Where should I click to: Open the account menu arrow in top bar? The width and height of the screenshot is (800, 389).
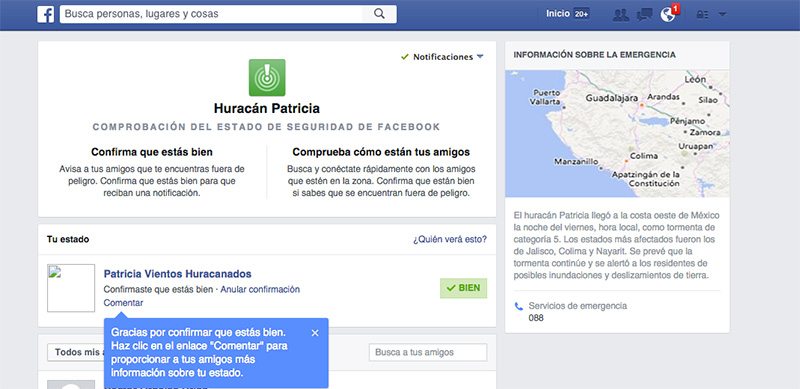point(722,15)
